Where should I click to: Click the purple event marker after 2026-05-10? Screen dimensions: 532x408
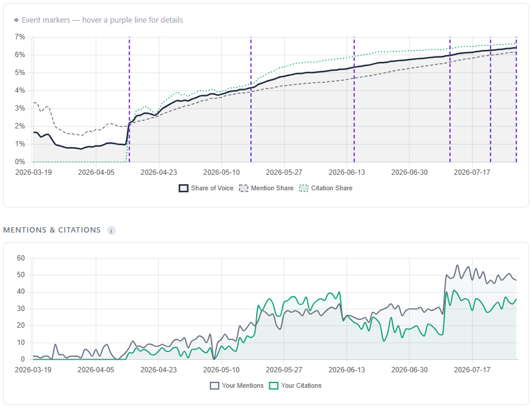(x=251, y=99)
